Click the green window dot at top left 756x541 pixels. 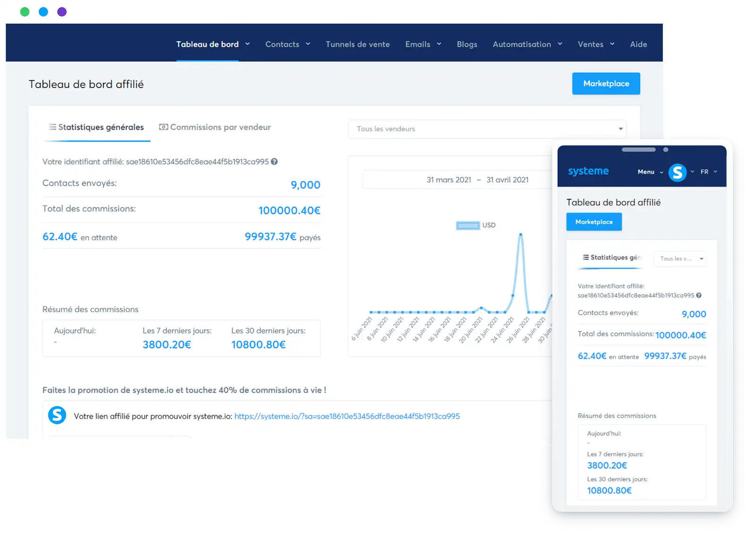[x=25, y=12]
